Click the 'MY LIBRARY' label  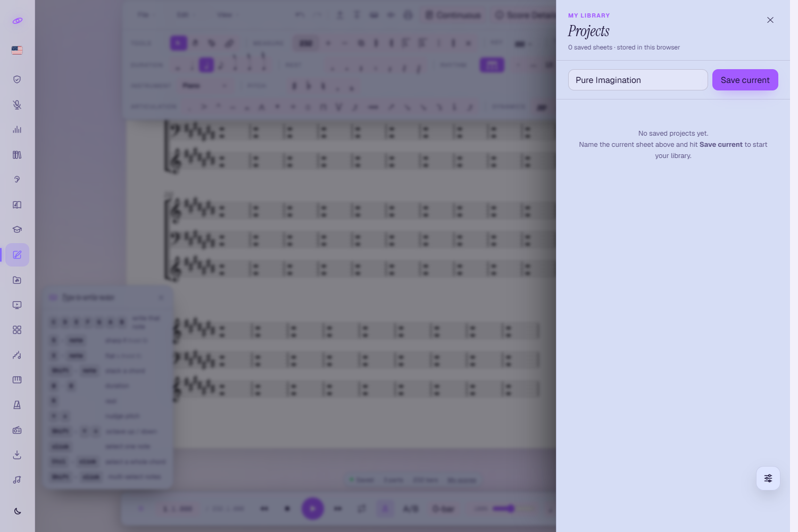[x=589, y=15]
